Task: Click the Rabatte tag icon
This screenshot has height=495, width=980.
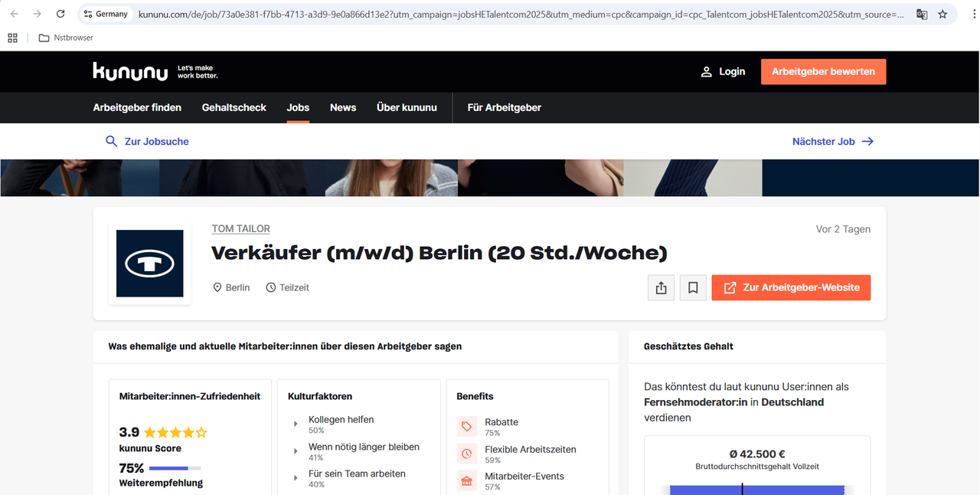Action: tap(466, 426)
